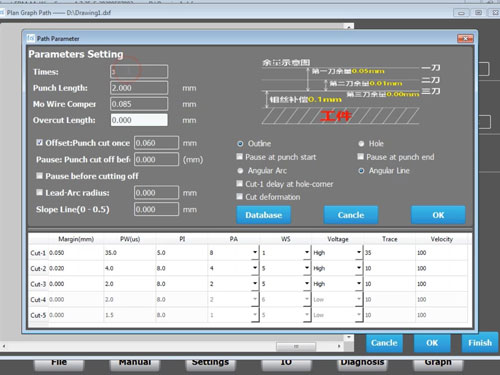Click the Voltage column header
The image size is (500, 375).
[338, 239]
